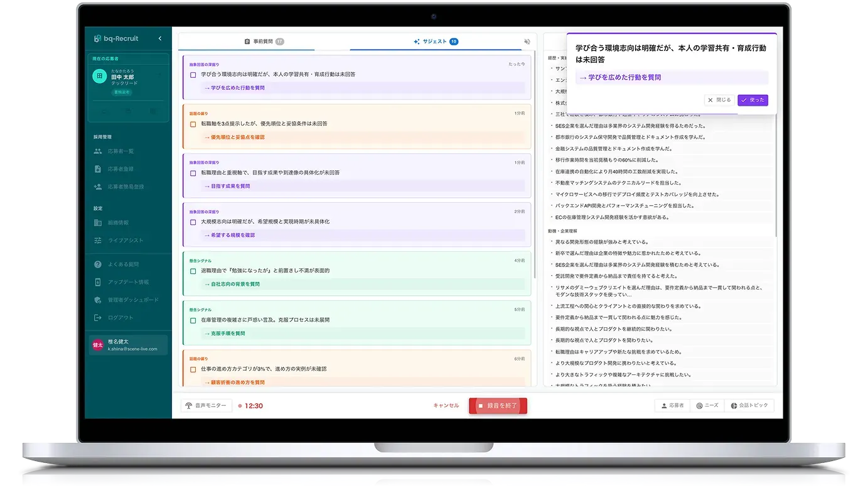Click the 応募者簡易登録 add-person icon

(97, 187)
